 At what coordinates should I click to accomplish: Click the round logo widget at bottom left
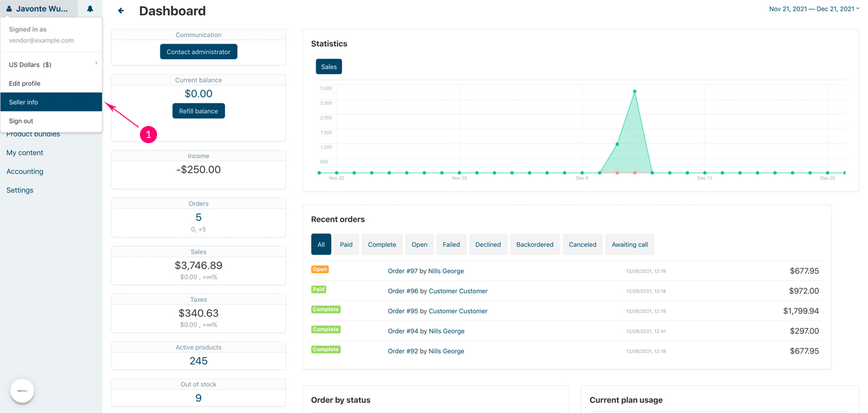pos(22,391)
